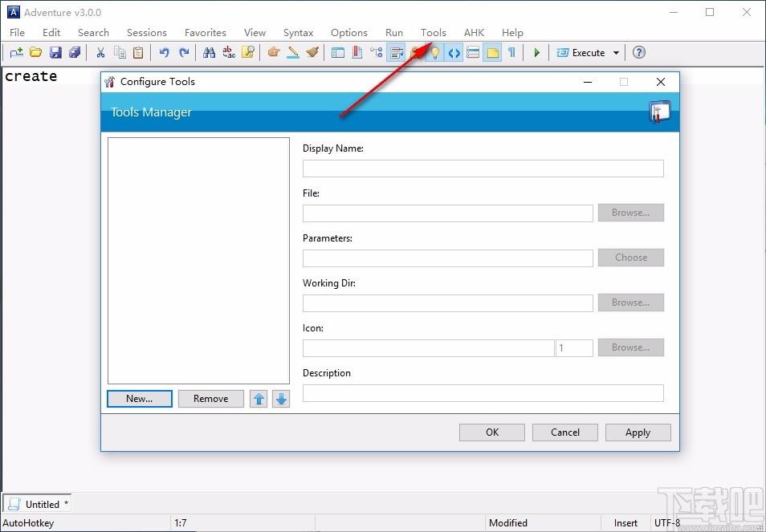
Task: Toggle the light bulb toolbar button
Action: tap(434, 52)
